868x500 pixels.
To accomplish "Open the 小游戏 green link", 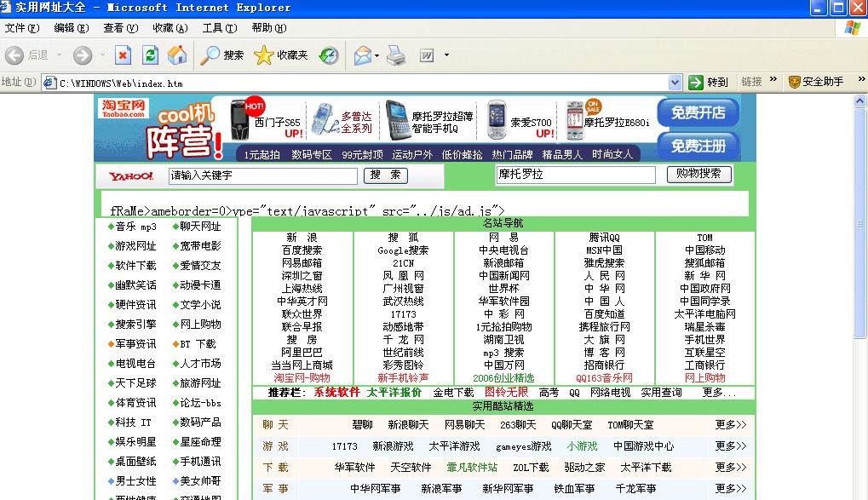I will point(582,446).
